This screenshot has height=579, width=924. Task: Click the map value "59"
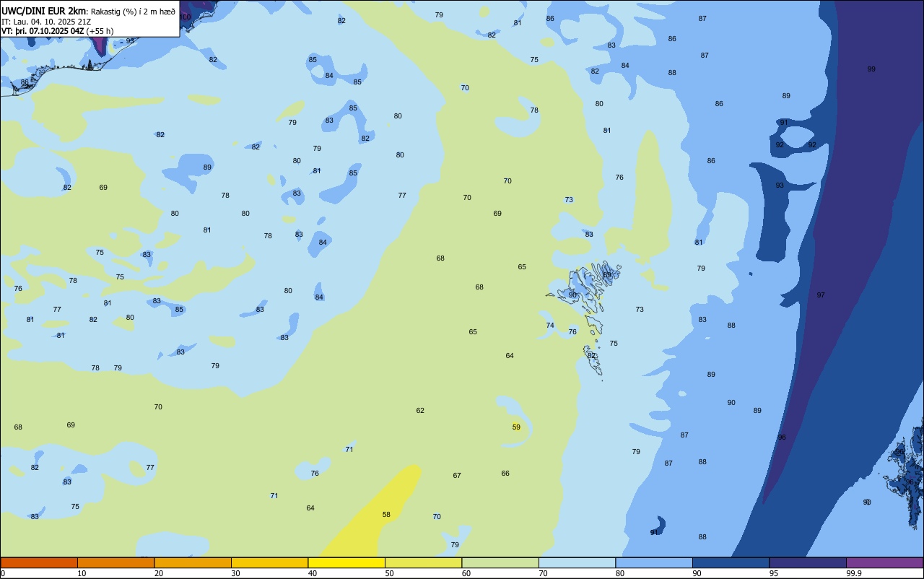[x=516, y=427]
